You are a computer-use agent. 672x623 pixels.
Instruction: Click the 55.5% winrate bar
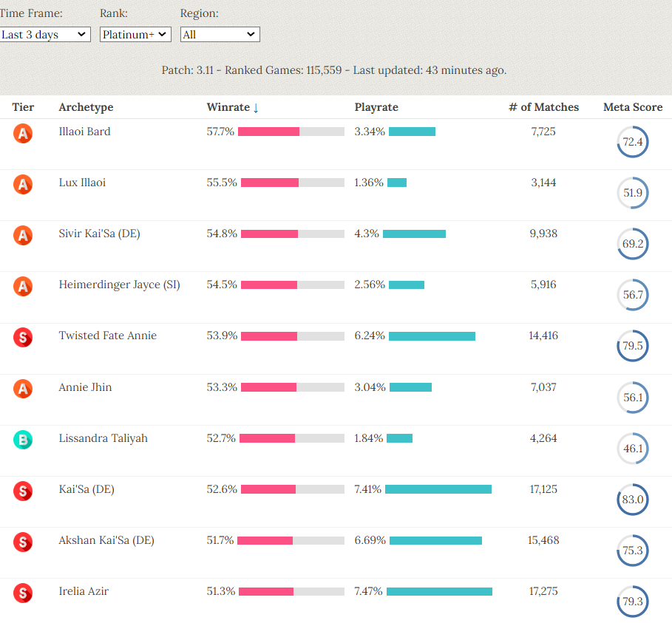(x=293, y=183)
